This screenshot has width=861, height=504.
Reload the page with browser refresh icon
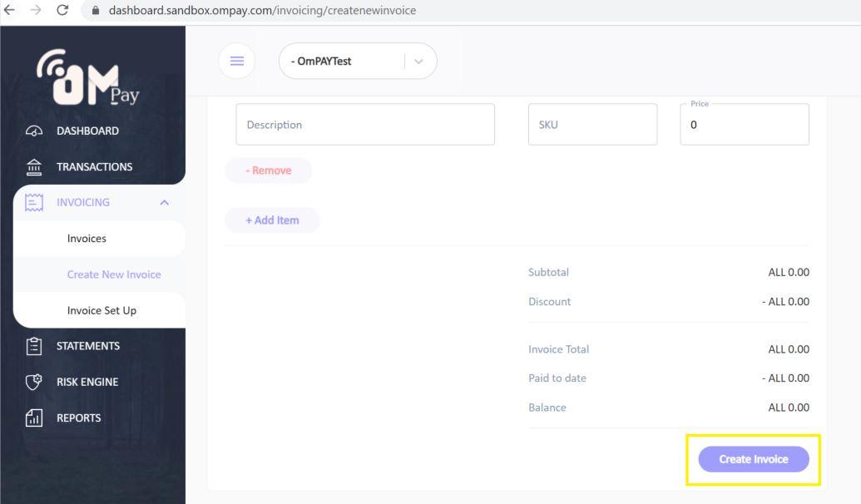(x=62, y=11)
